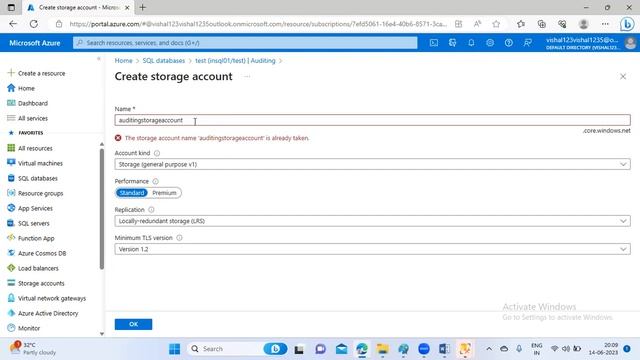Image resolution: width=640 pixels, height=360 pixels.
Task: Click the OK button
Action: (133, 324)
